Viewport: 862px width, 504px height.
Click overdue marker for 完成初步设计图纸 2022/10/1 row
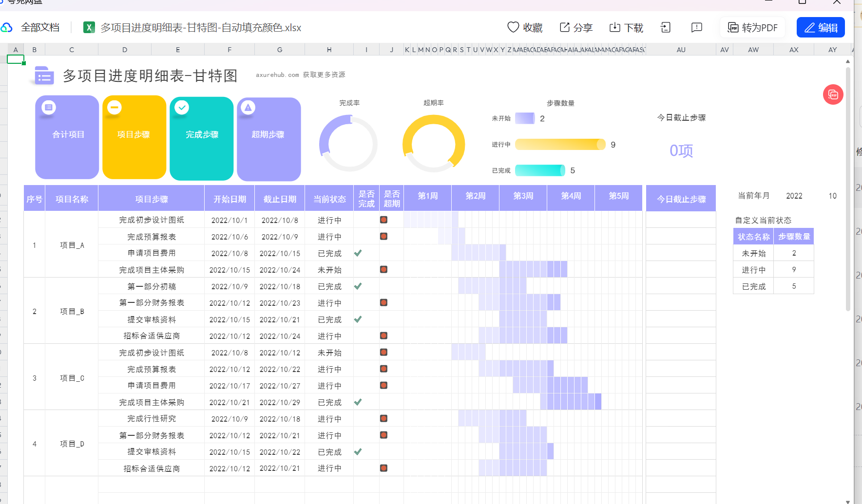(384, 220)
